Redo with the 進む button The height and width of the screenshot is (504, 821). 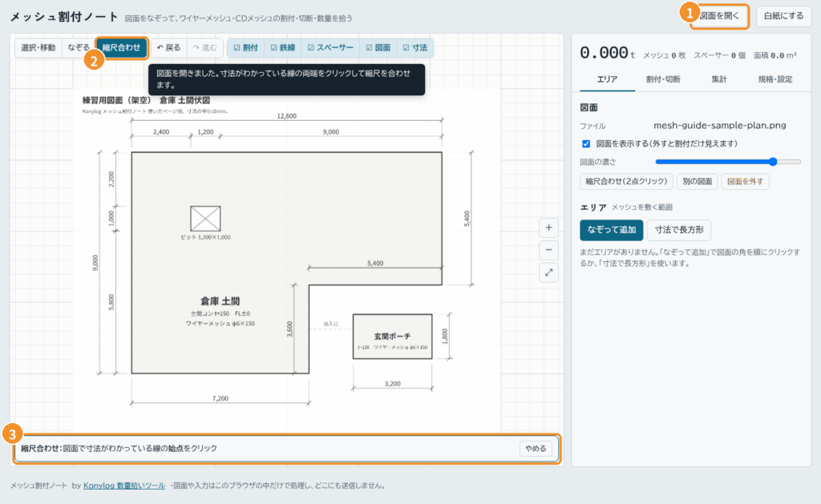coord(204,47)
